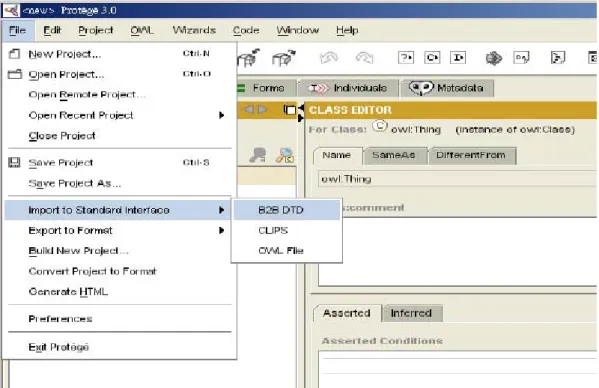Screen dimensions: 599x388
Task: Click the grey search class icon
Action: (257, 155)
